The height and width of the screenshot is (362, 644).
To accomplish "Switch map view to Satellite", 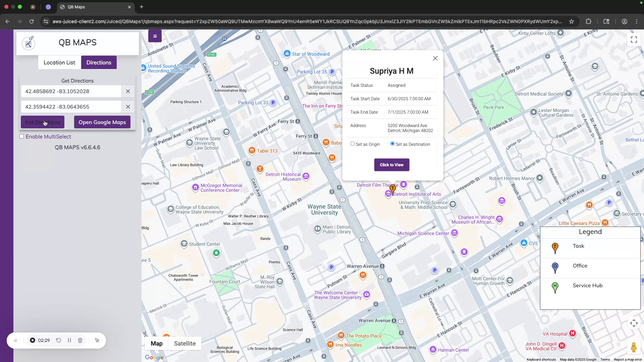I will (x=185, y=343).
